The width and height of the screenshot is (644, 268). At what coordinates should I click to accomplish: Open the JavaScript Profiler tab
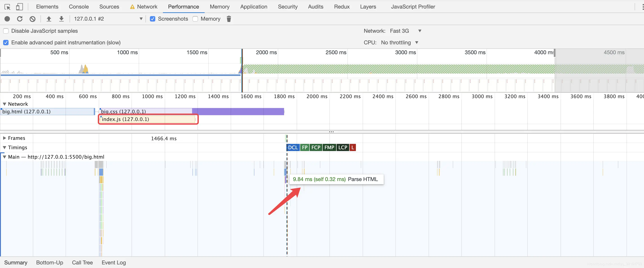pyautogui.click(x=413, y=7)
